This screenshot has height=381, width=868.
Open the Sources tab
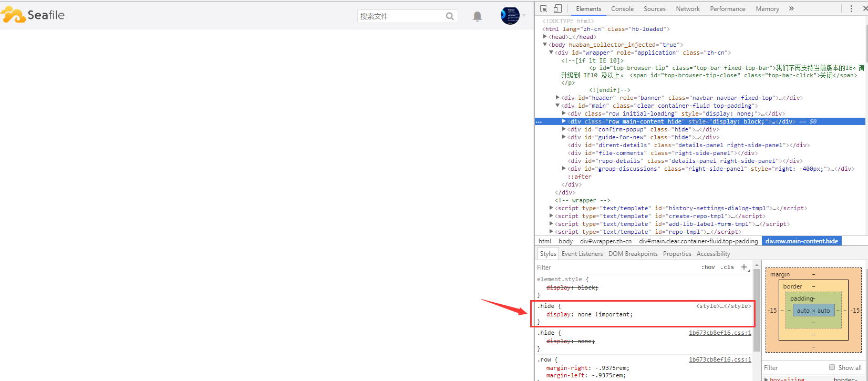pyautogui.click(x=655, y=9)
